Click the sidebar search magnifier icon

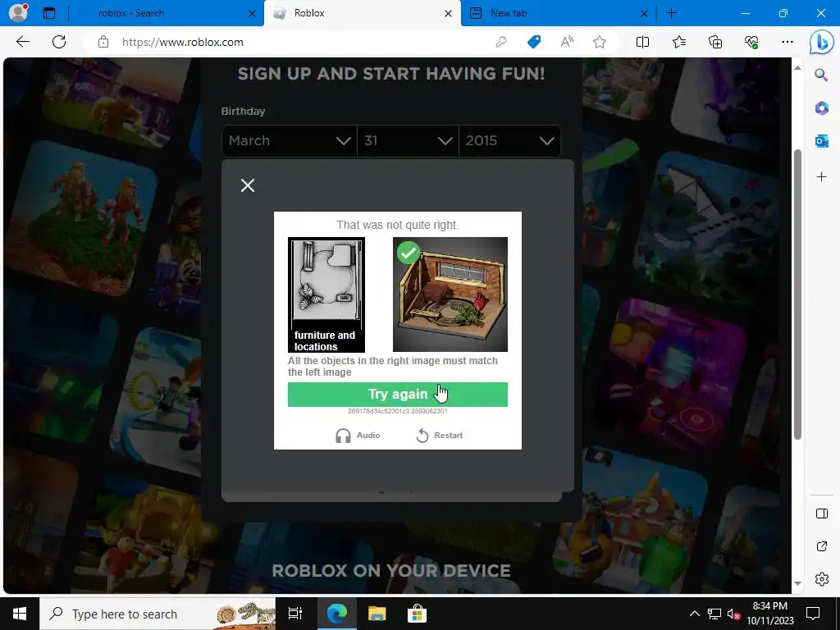click(821, 75)
